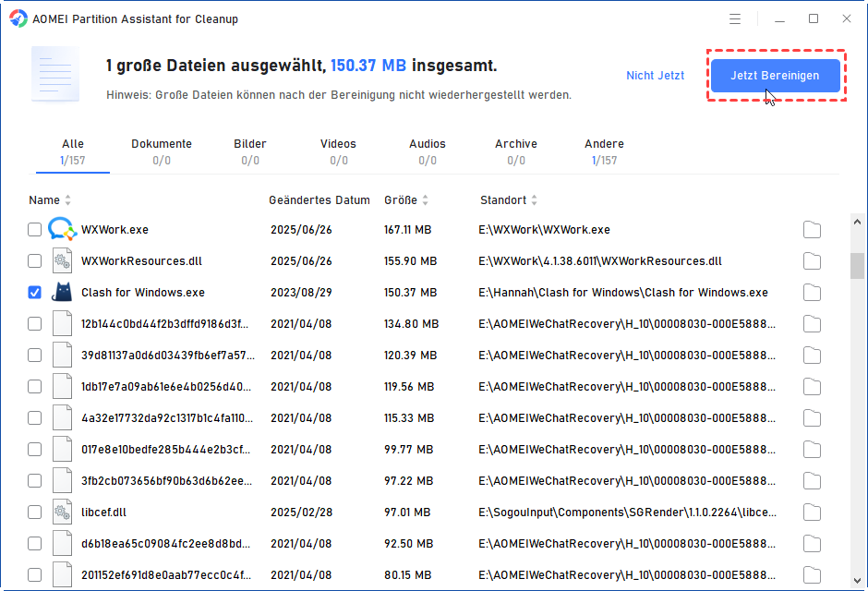Open folder icon in 99.77 MB row

tap(812, 450)
